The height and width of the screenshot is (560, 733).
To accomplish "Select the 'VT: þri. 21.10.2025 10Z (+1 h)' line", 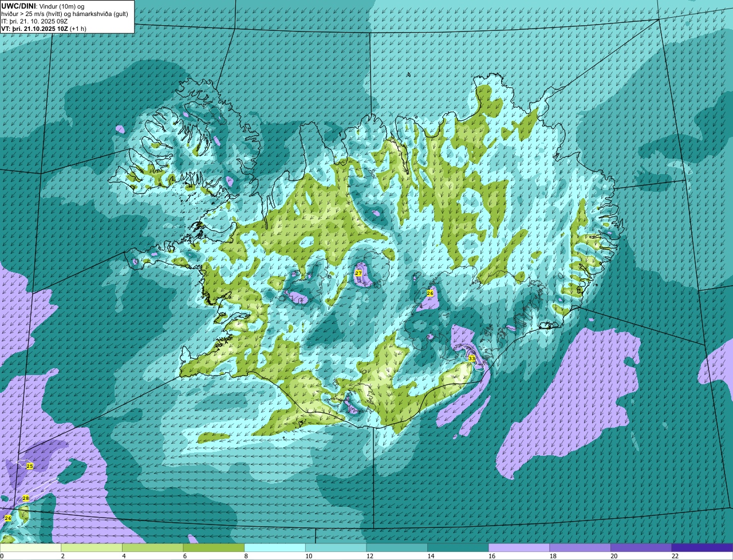I will 44,29.
